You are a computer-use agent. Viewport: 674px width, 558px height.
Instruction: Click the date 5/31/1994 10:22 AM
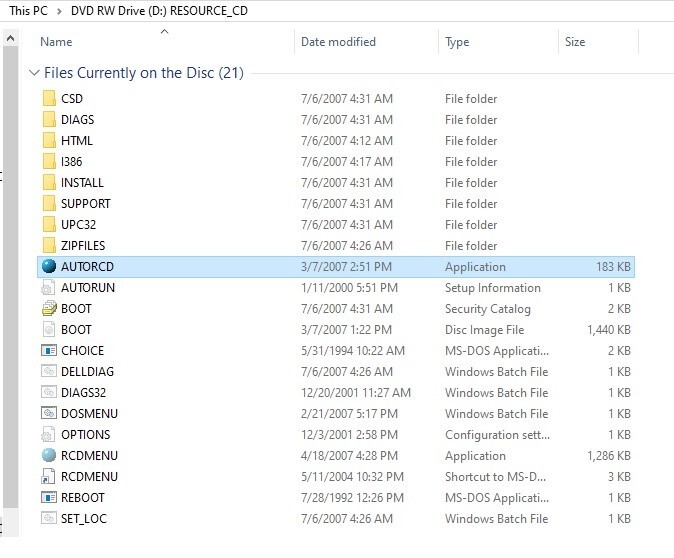click(353, 351)
